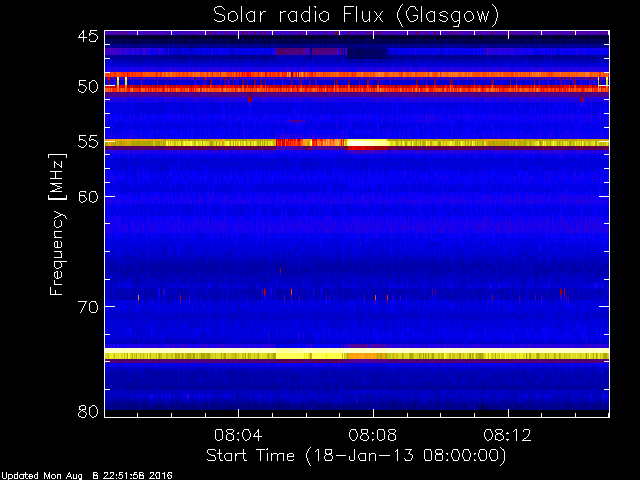Click the '08:12' time tick label
The image size is (640, 480).
tap(507, 435)
